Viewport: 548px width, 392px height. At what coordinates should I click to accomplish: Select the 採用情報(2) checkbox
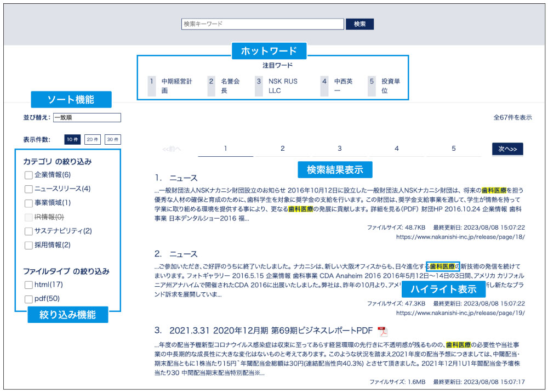click(x=28, y=245)
